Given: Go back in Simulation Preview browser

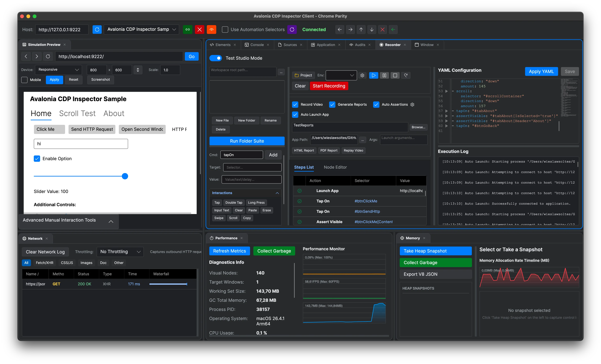Looking at the screenshot, I should (x=26, y=57).
